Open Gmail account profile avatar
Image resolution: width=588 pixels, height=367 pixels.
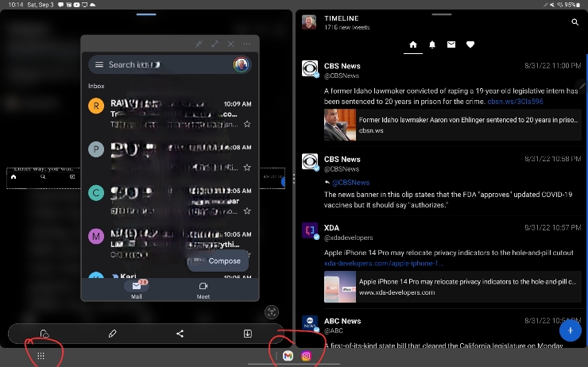tap(241, 64)
